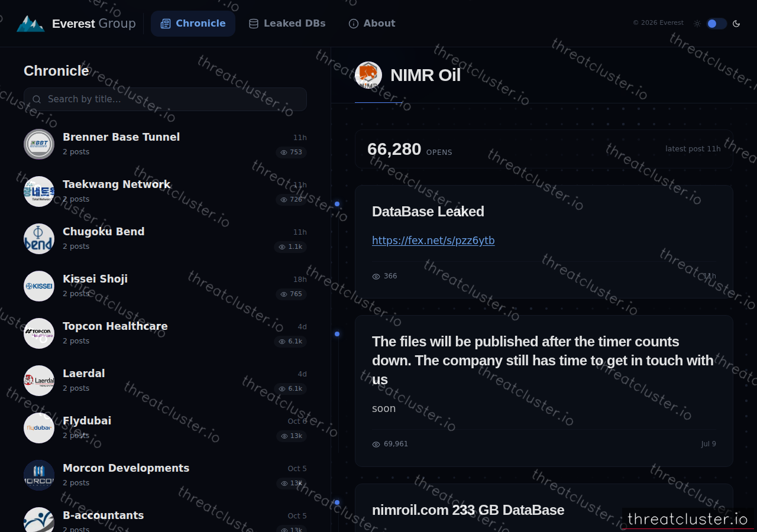Click the eye icon beside 366 views
The height and width of the screenshot is (532, 757).
click(x=376, y=276)
